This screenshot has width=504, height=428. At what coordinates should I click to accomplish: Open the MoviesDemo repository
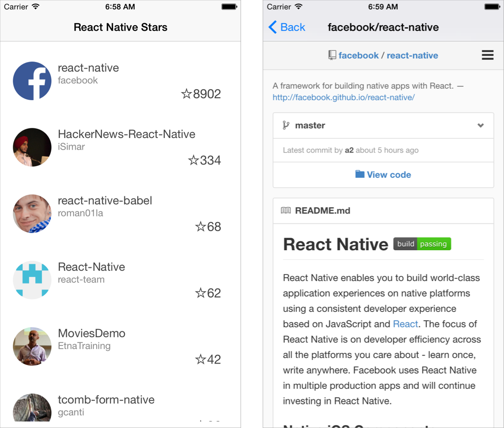tap(92, 333)
